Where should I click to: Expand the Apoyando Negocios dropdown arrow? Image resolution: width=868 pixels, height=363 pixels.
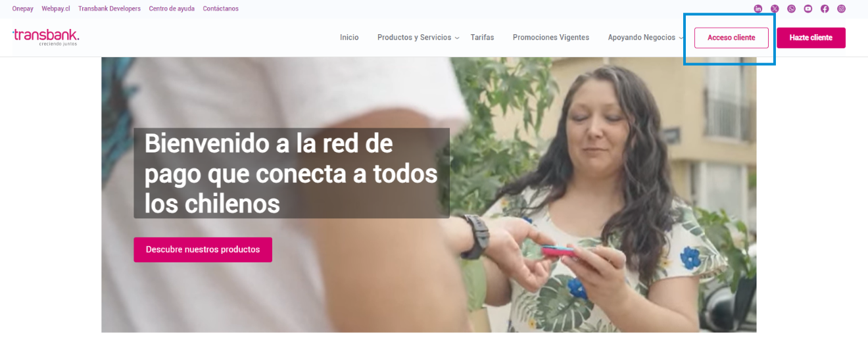point(681,38)
